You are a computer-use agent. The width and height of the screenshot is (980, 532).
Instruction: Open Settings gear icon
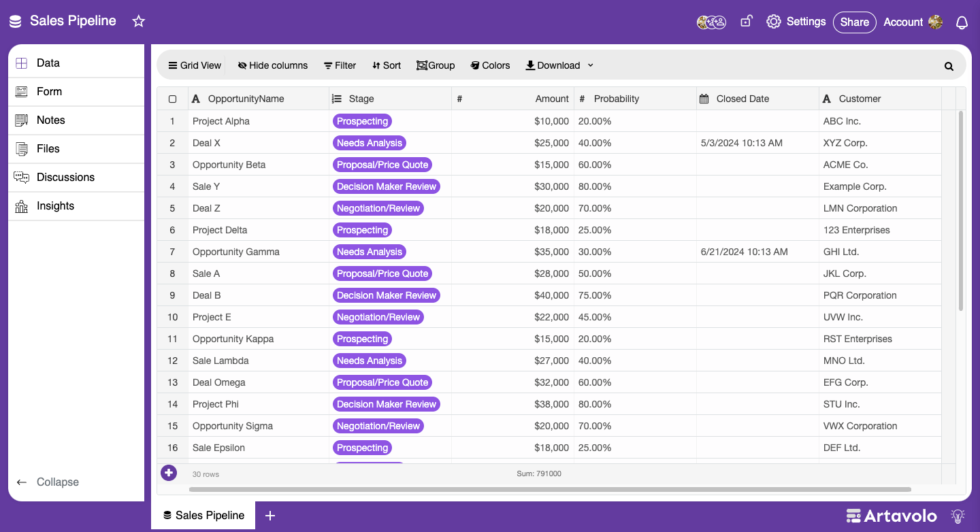[x=773, y=22]
